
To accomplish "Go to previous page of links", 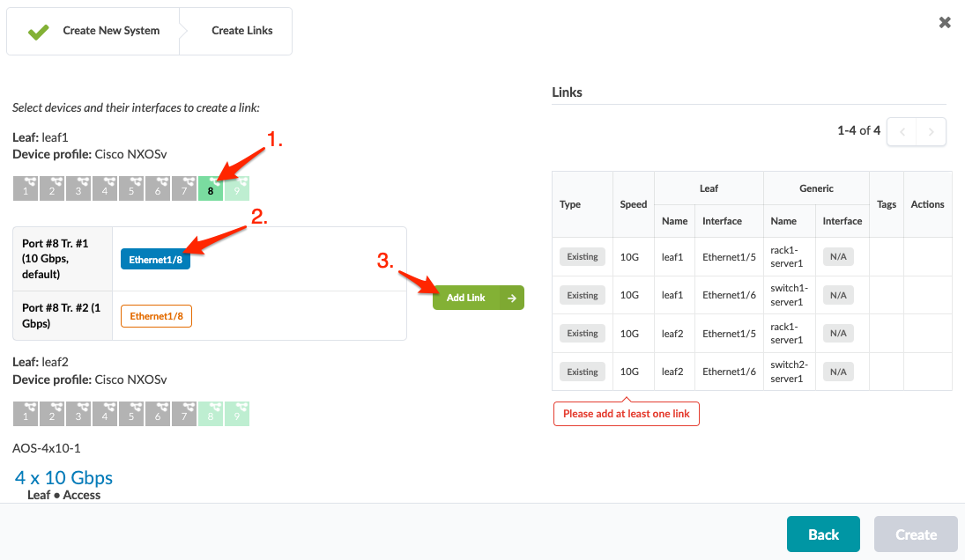I will point(902,131).
